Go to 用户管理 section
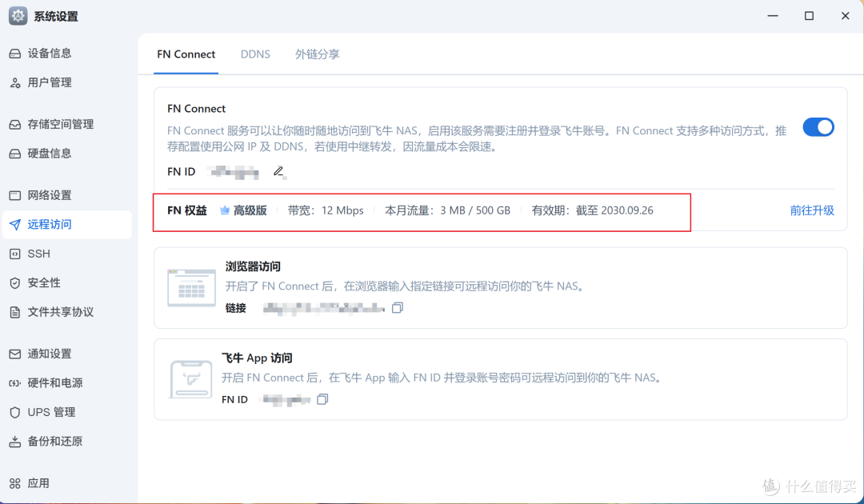This screenshot has width=864, height=504. click(x=66, y=82)
